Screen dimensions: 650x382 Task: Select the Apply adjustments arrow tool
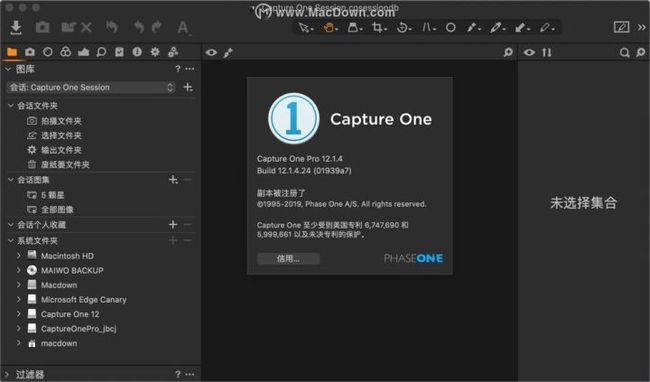[522, 28]
